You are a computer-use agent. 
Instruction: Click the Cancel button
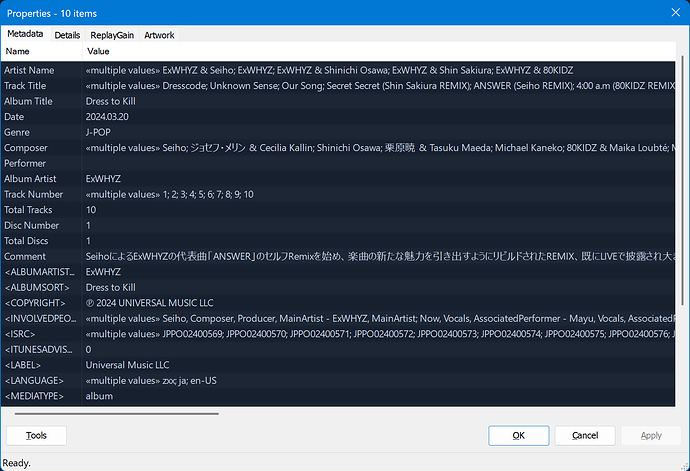585,435
